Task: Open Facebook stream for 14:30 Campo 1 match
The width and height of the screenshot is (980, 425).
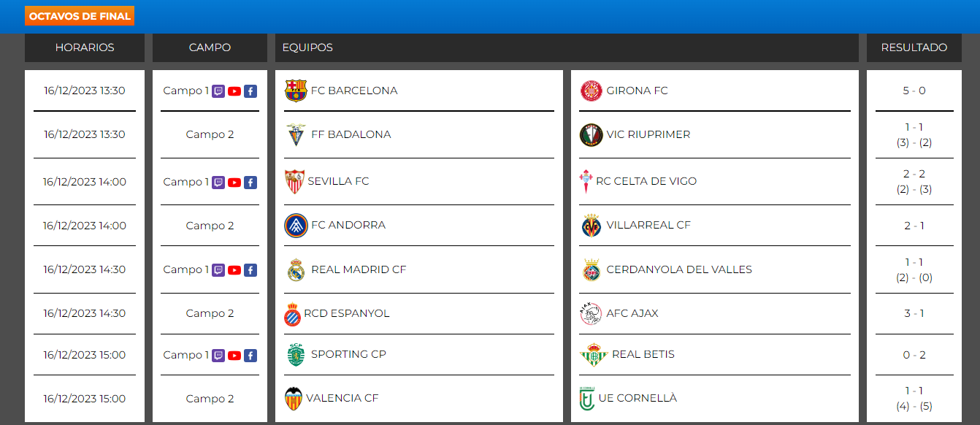Action: coord(250,270)
